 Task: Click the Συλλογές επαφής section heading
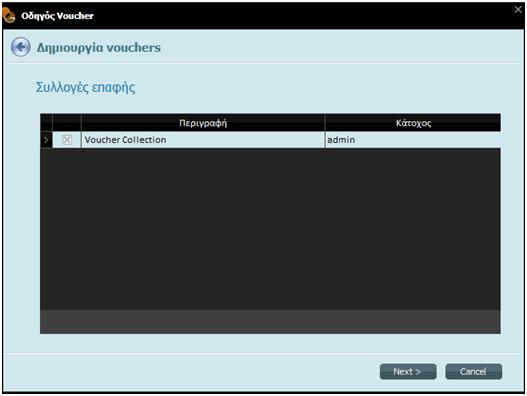click(x=85, y=87)
